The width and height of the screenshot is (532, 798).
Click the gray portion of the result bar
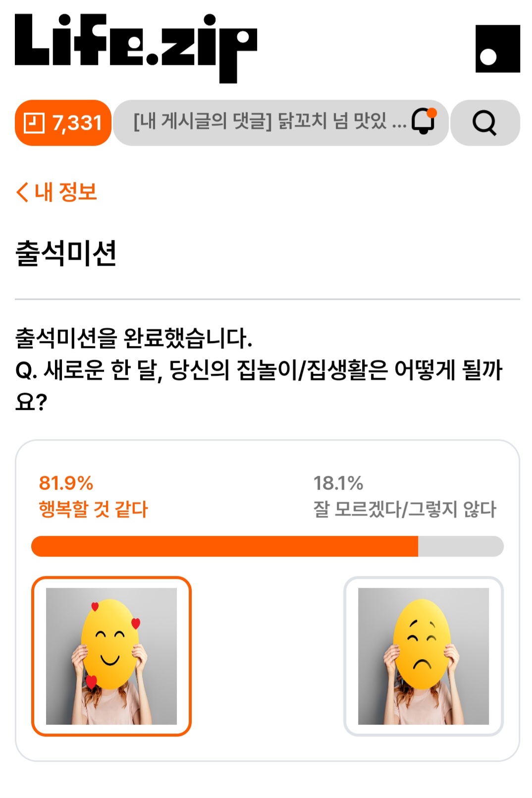(461, 546)
